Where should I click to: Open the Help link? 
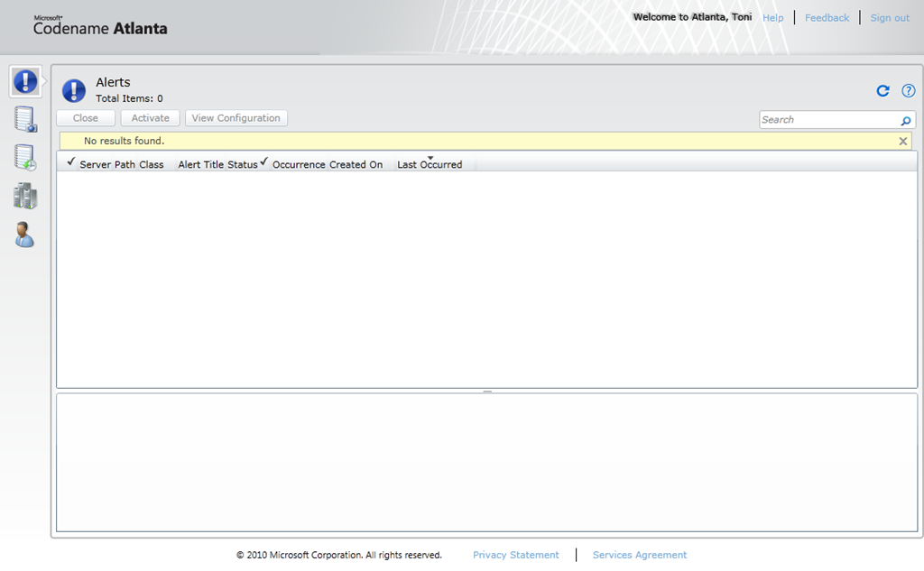(773, 18)
